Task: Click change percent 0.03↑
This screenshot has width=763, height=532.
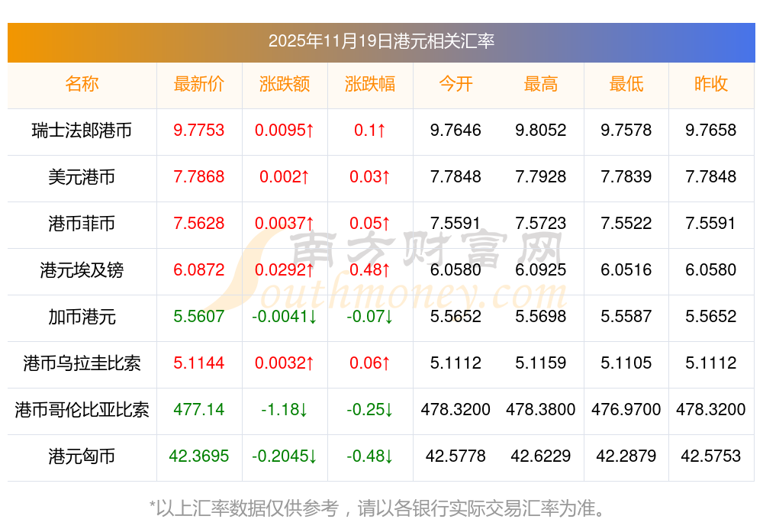Action: click(x=370, y=176)
